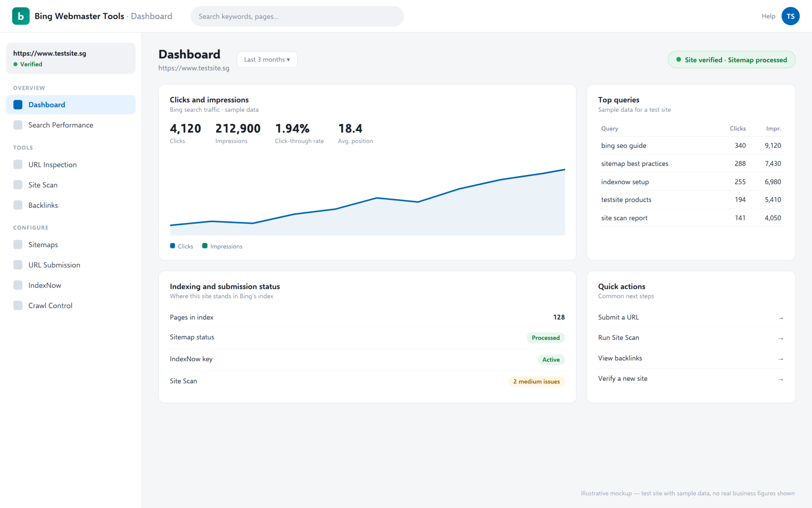Screen dimensions: 812x508
Task: Open Search Performance in the sidebar
Action: pos(71,125)
